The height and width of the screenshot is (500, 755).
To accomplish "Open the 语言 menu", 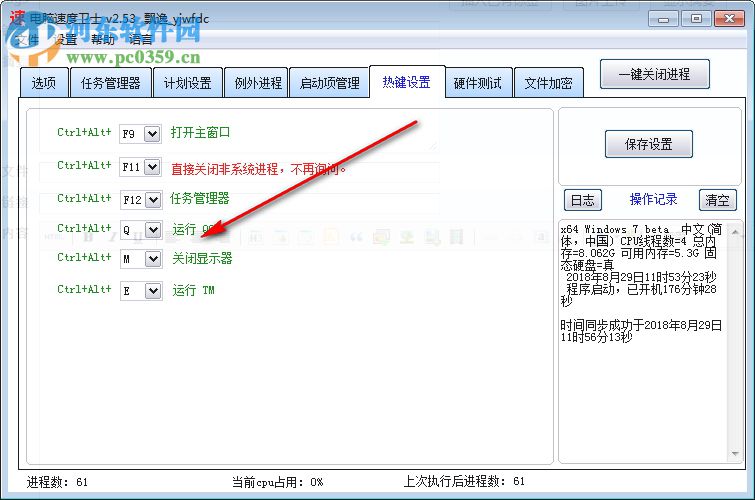I will point(140,39).
